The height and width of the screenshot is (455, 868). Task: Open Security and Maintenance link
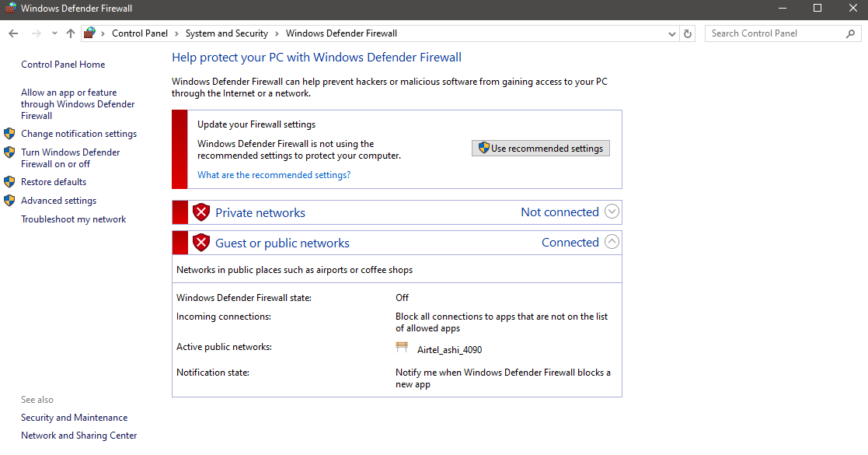coord(74,418)
